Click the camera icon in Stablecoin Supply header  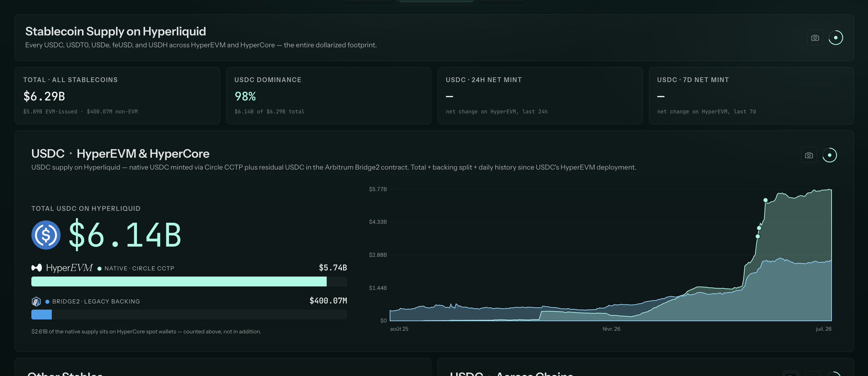point(815,38)
